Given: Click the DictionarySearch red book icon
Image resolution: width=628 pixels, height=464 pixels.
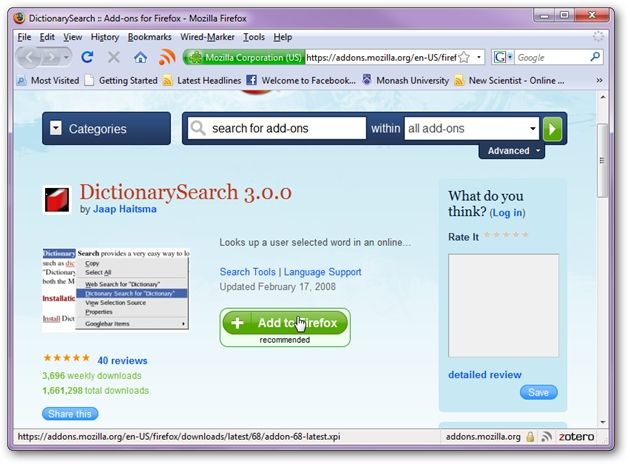Looking at the screenshot, I should coord(56,199).
